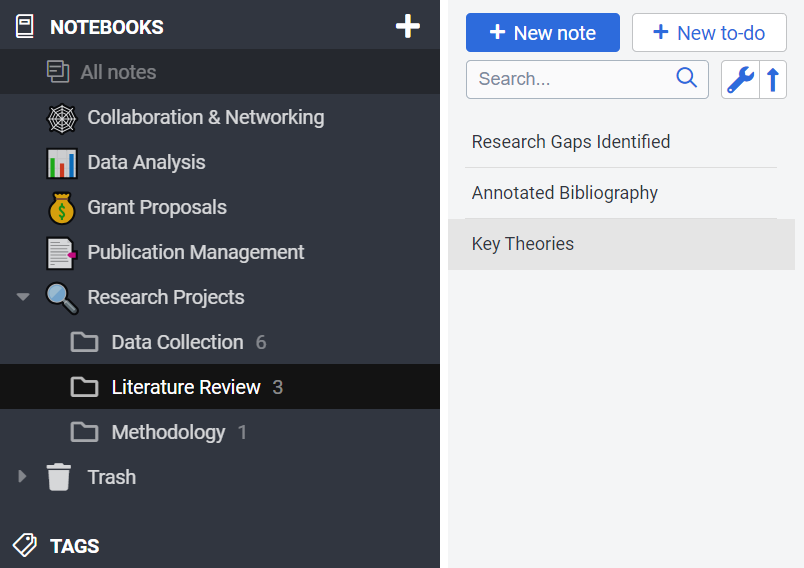Click the money bag Grant Proposals icon
Screen dimensions: 804x568
[x=62, y=208]
